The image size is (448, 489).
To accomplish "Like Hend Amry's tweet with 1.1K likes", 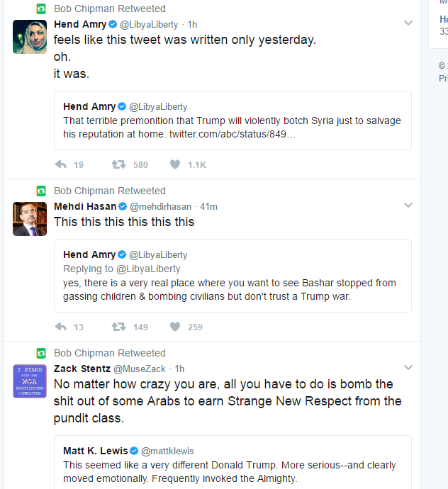I will click(x=175, y=164).
